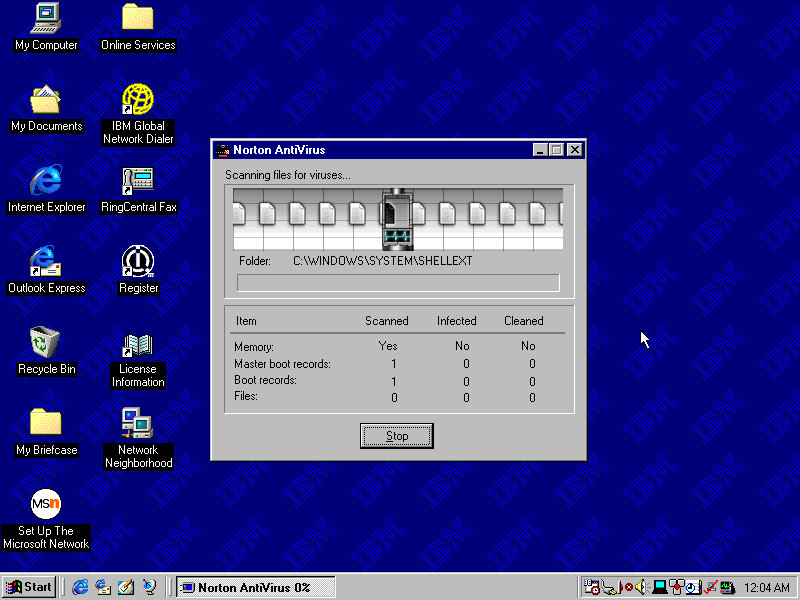Viewport: 800px width, 600px height.
Task: Open the Recycle Bin
Action: 46,343
